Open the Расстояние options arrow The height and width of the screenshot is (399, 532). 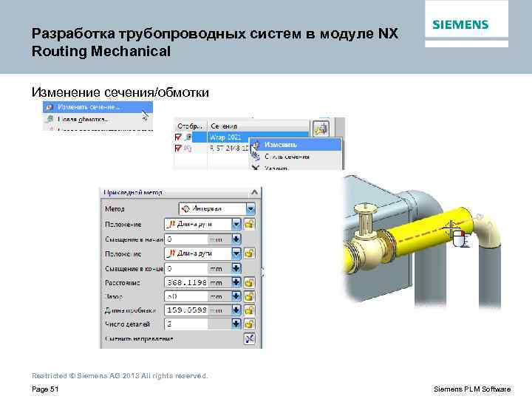pyautogui.click(x=236, y=282)
